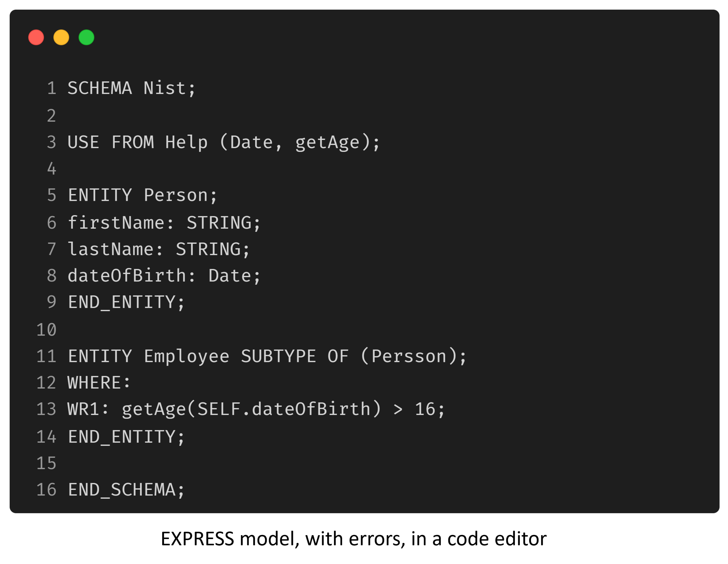Click the Person entity name in line 5
The width and height of the screenshot is (728, 564).
point(176,195)
